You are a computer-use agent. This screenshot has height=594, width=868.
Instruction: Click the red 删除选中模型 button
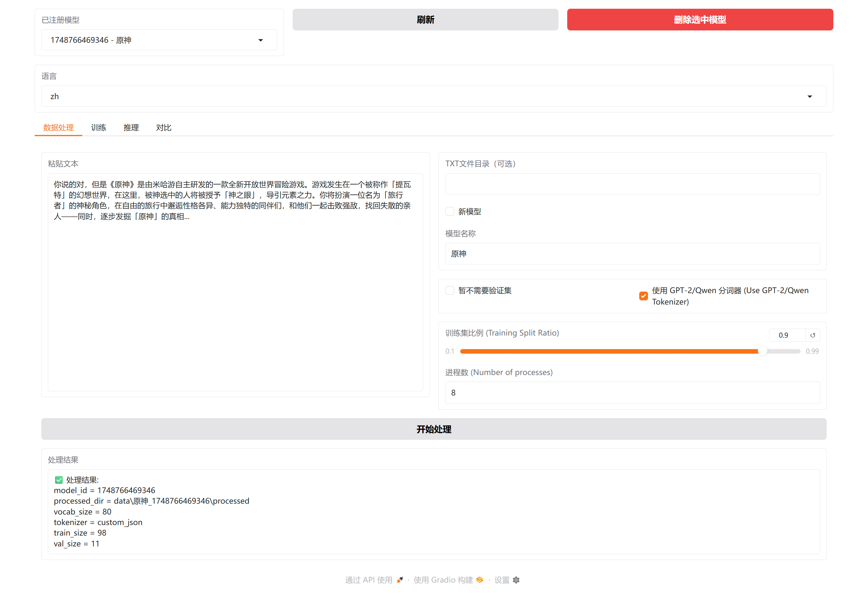pos(700,20)
